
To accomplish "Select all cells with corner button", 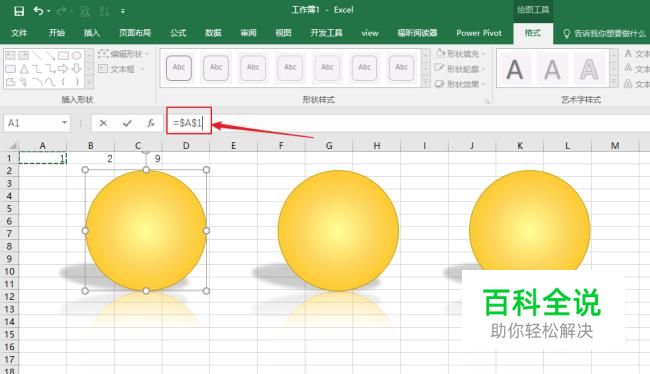I will (12, 146).
